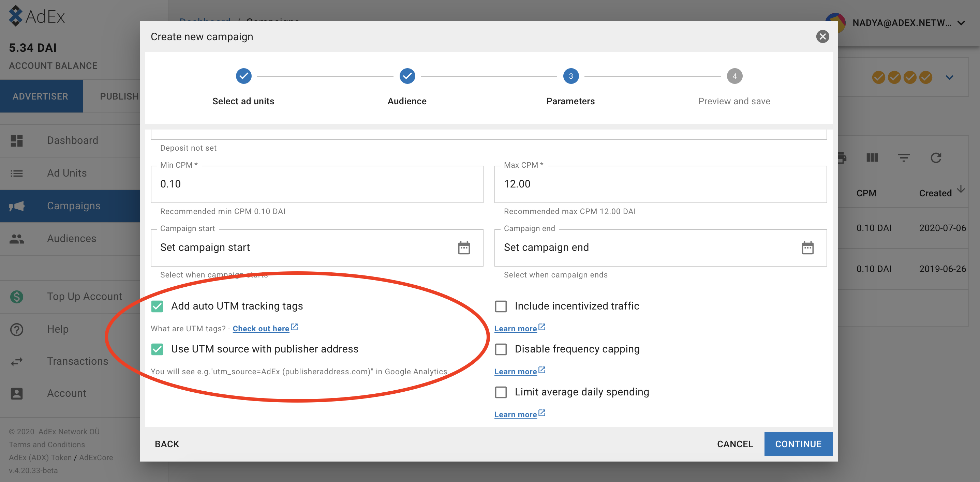Open Learn more under daily spending limit
Image resolution: width=980 pixels, height=482 pixels.
click(516, 415)
